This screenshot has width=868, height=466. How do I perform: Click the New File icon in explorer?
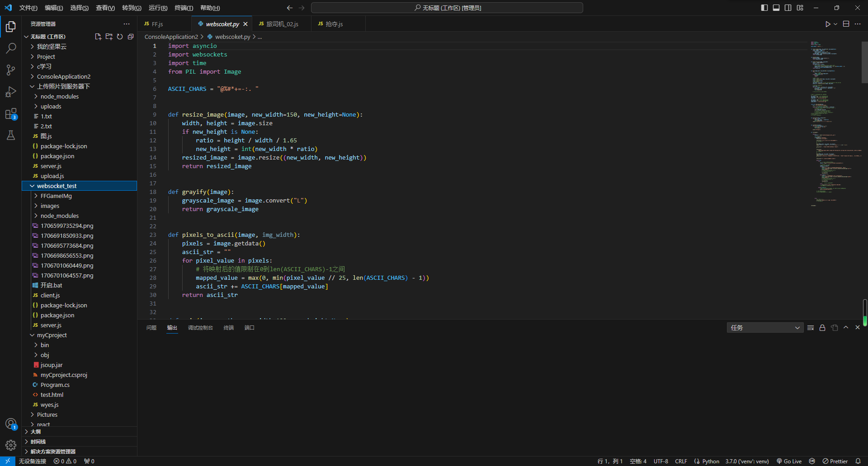point(98,37)
